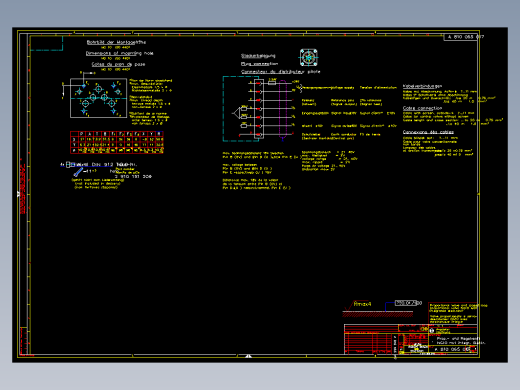Click the 'Rmax4' surface finish label
520x390 pixels.
pyautogui.click(x=362, y=304)
